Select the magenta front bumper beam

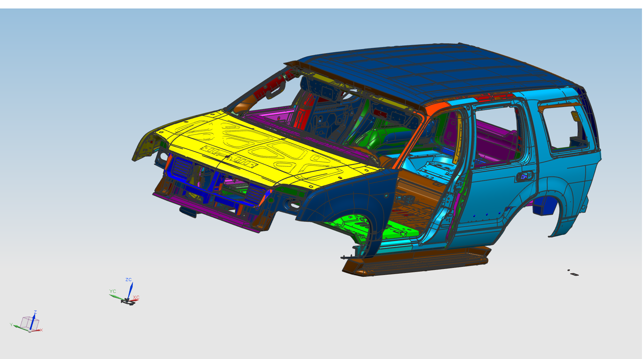203,209
